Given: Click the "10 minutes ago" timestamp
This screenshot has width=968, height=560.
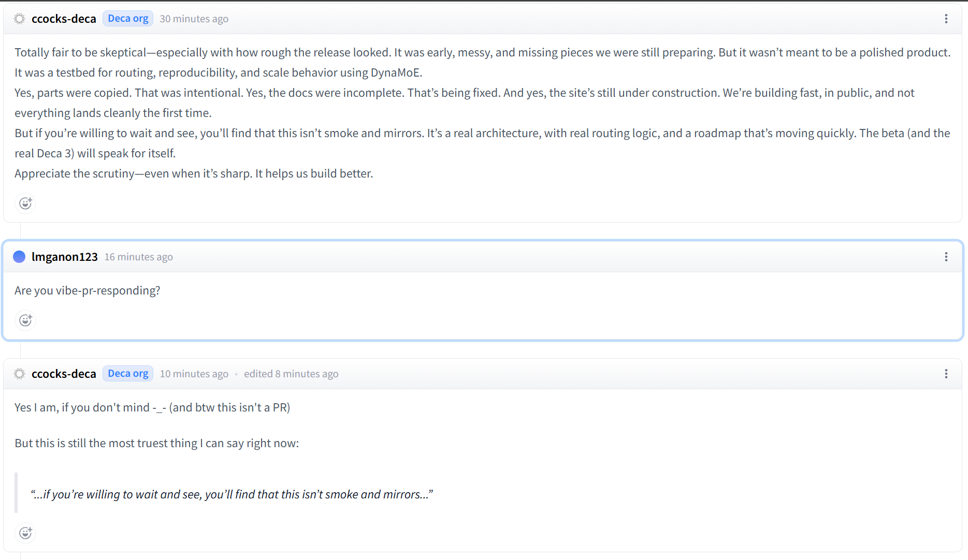Looking at the screenshot, I should 194,374.
